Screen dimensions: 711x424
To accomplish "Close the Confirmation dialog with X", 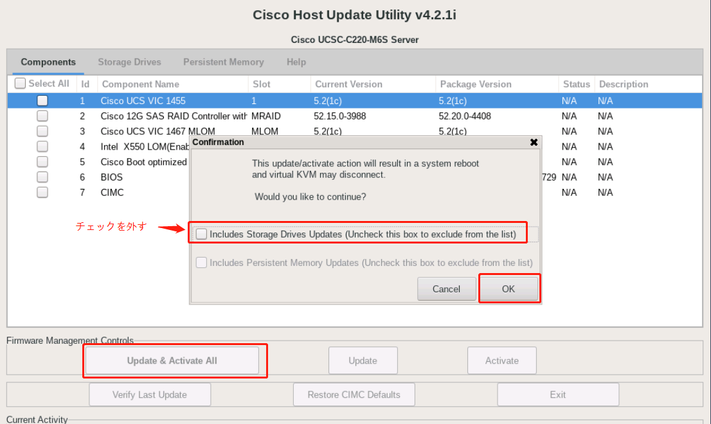I will coord(534,142).
